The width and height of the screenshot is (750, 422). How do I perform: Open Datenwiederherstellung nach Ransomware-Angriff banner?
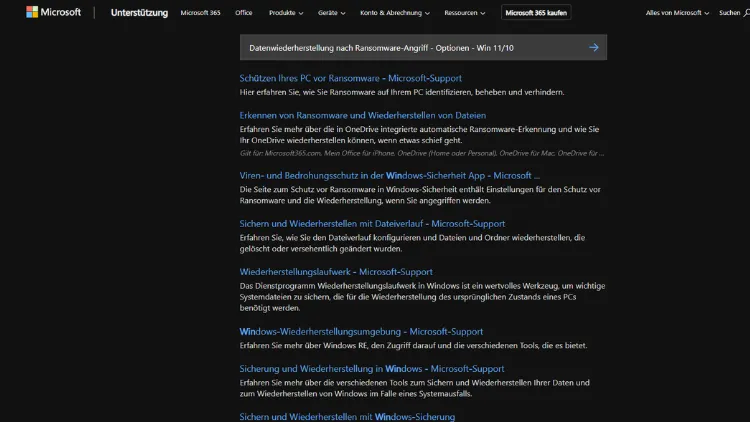(x=423, y=47)
